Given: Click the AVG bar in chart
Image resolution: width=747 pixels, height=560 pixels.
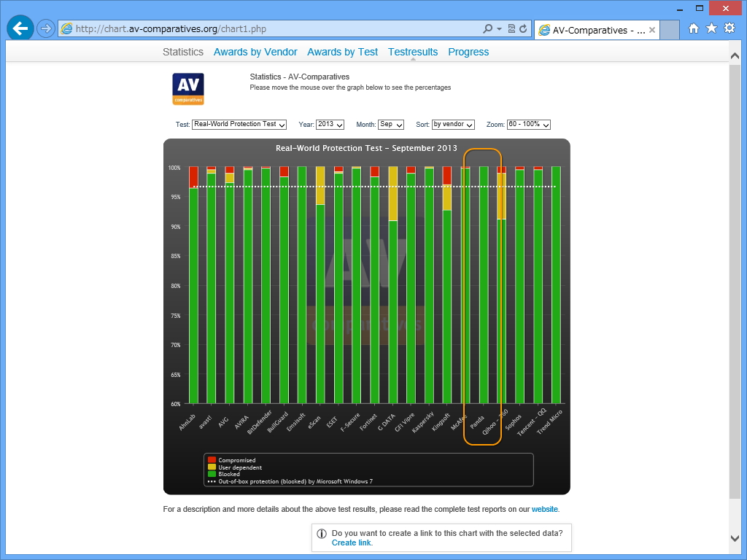Looking at the screenshot, I should [230, 285].
